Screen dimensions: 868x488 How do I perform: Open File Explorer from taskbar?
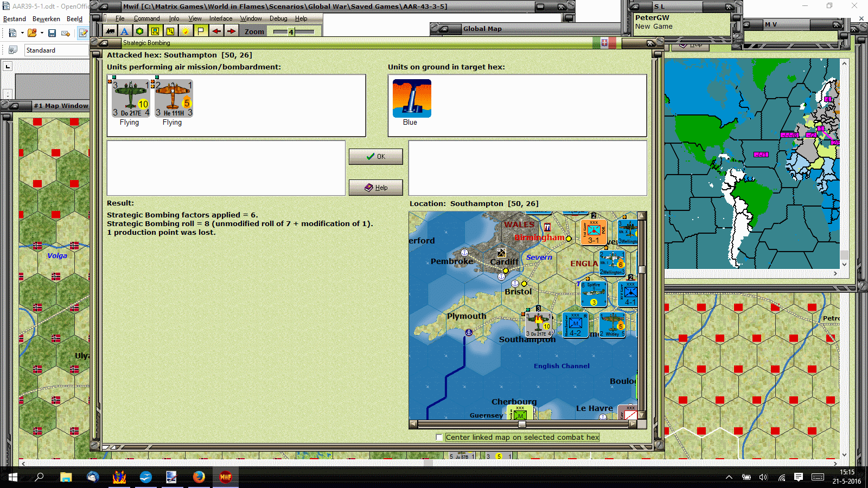coord(66,477)
